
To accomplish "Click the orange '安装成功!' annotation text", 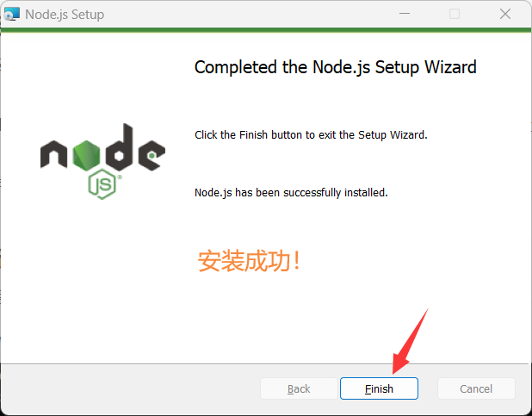I will click(249, 261).
